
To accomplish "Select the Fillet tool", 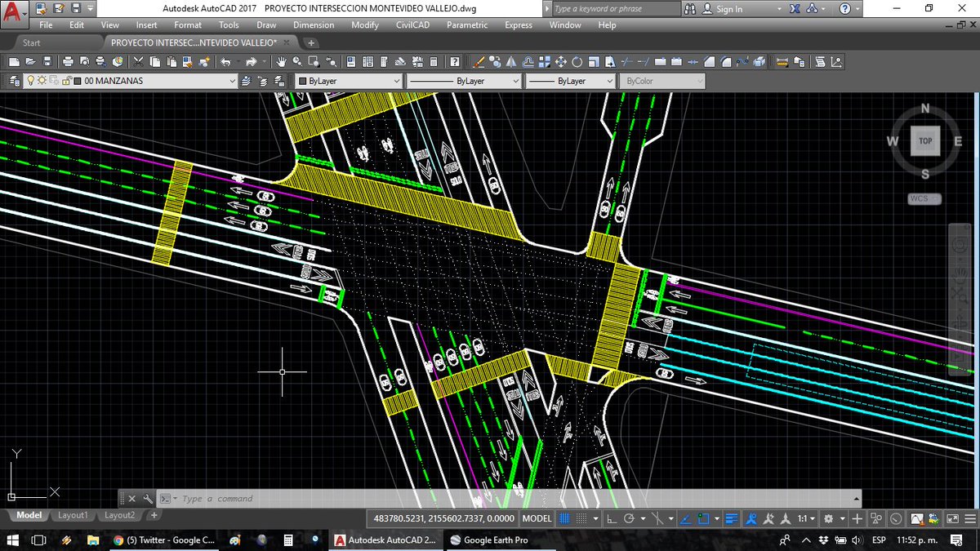I will point(725,61).
